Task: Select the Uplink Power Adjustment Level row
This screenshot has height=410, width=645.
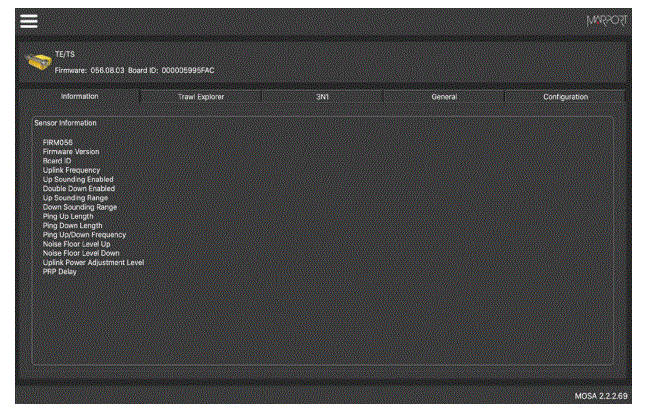Action: [93, 263]
